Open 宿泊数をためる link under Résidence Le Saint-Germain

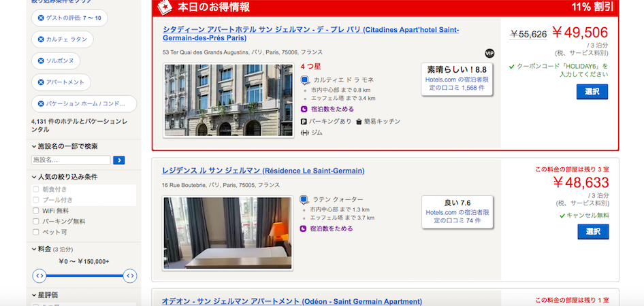[x=332, y=229]
